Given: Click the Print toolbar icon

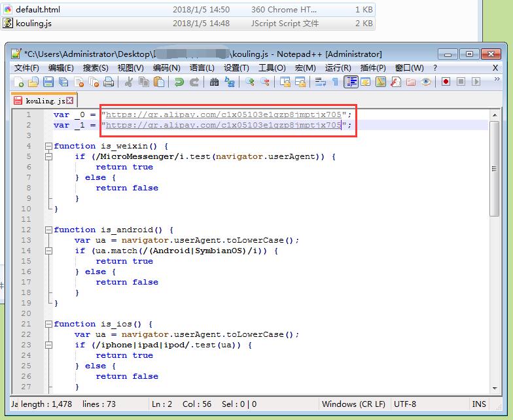Looking at the screenshot, I should click(x=109, y=82).
